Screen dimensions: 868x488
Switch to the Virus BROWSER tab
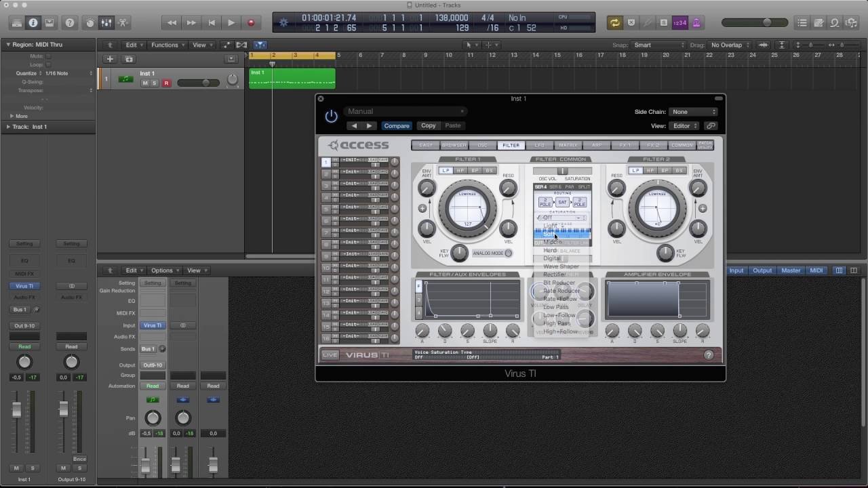[454, 145]
